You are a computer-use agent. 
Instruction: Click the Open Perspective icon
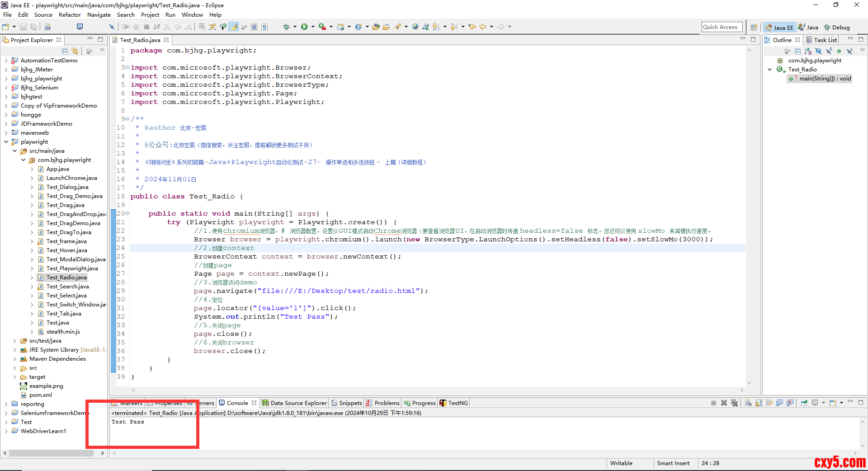tap(754, 27)
